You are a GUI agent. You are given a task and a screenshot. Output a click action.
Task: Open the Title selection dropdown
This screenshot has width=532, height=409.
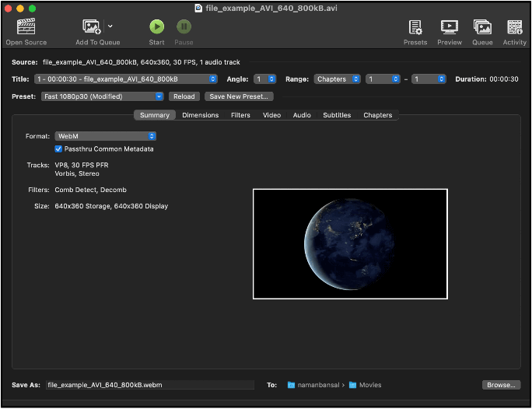(x=125, y=79)
